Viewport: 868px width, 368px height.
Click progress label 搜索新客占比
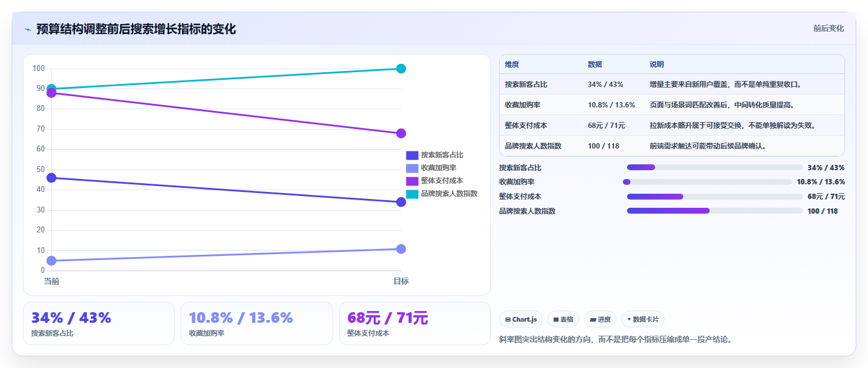[520, 168]
